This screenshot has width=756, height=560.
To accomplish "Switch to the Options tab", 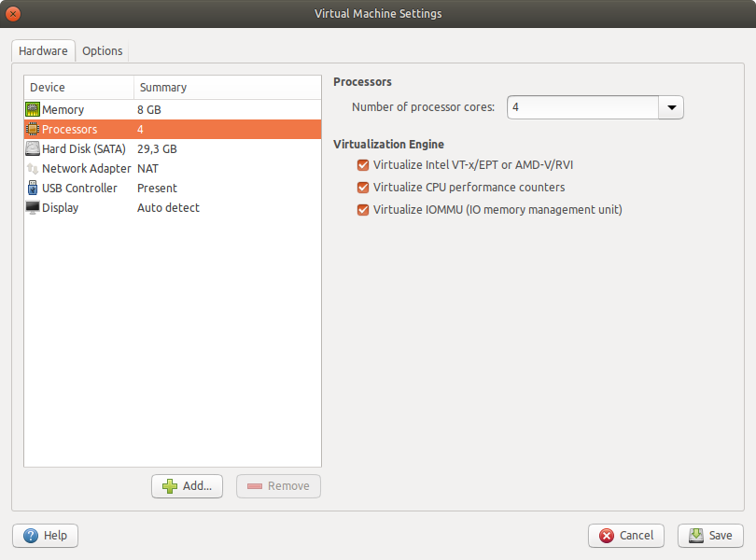I will click(x=103, y=51).
